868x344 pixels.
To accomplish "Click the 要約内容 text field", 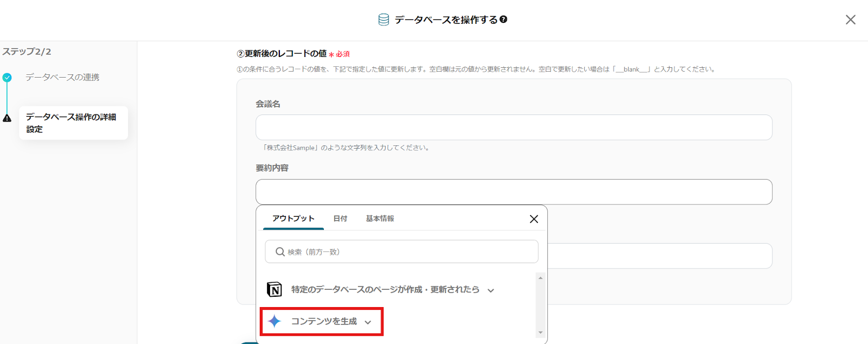I will coord(514,192).
